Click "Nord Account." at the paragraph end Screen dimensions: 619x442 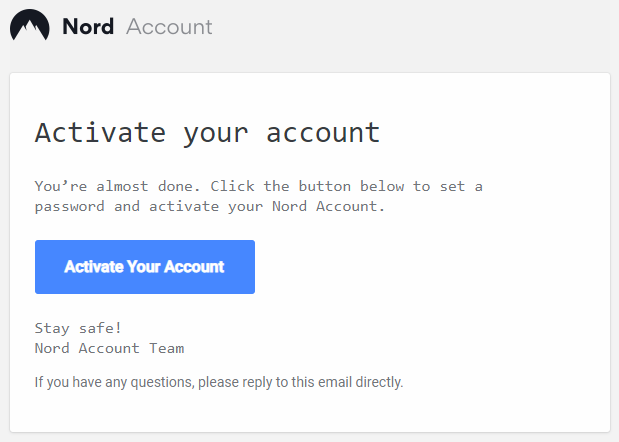tap(328, 206)
